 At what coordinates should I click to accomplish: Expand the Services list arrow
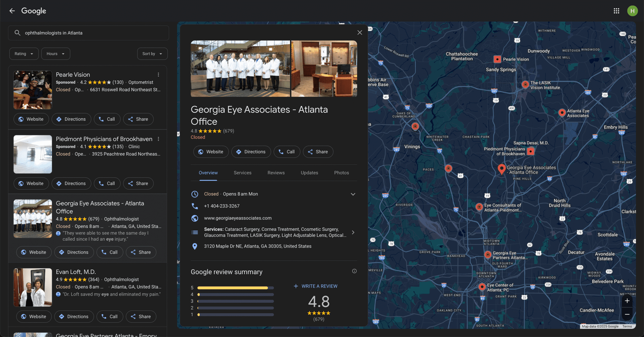click(353, 232)
